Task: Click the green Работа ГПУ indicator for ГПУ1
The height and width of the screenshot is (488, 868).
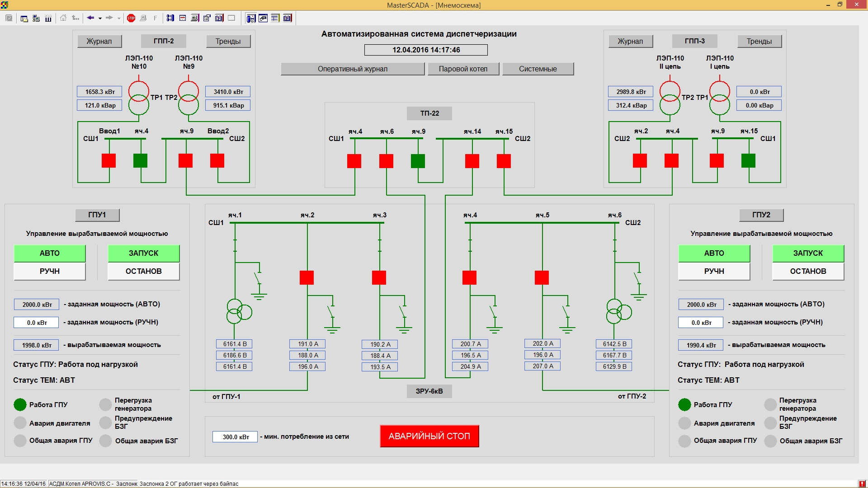Action: point(20,404)
